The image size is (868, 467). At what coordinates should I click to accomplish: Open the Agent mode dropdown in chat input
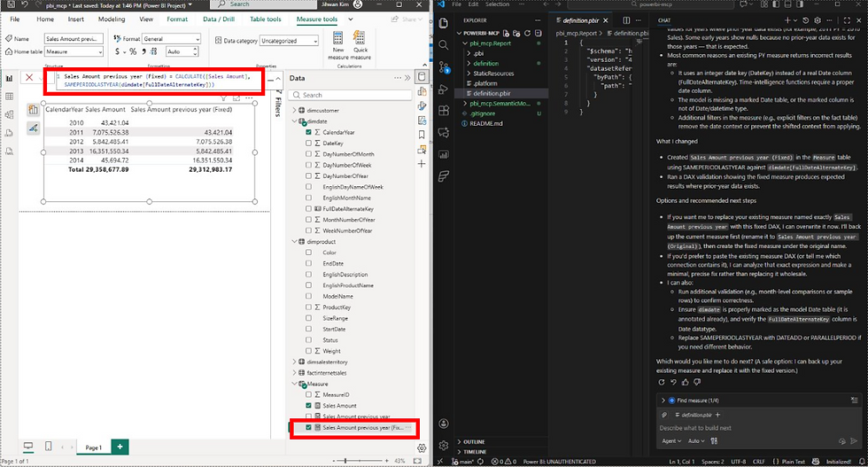coord(671,441)
